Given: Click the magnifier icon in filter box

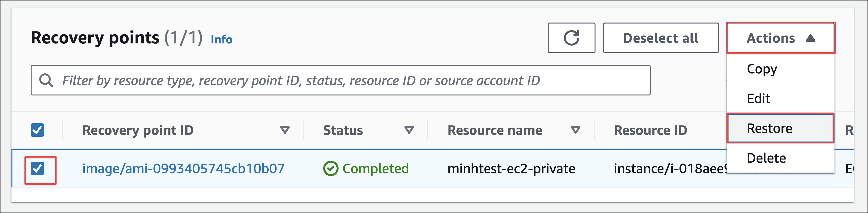Looking at the screenshot, I should click(46, 81).
